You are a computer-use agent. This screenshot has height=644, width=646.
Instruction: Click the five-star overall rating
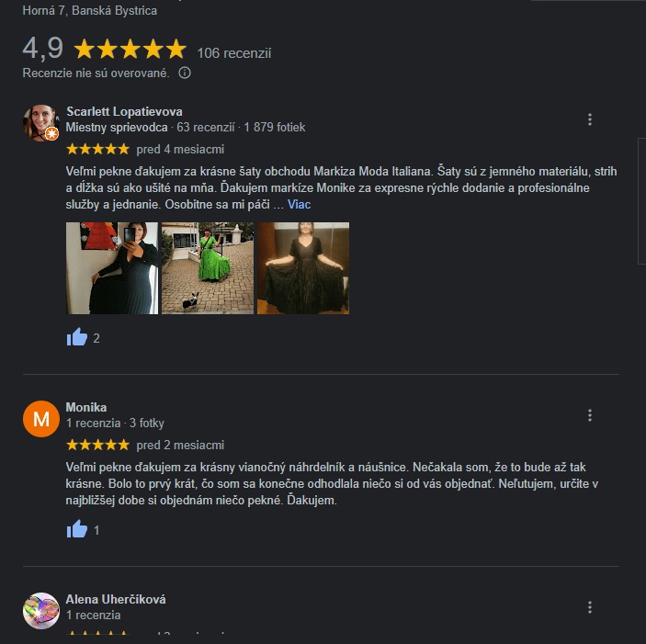coord(130,49)
